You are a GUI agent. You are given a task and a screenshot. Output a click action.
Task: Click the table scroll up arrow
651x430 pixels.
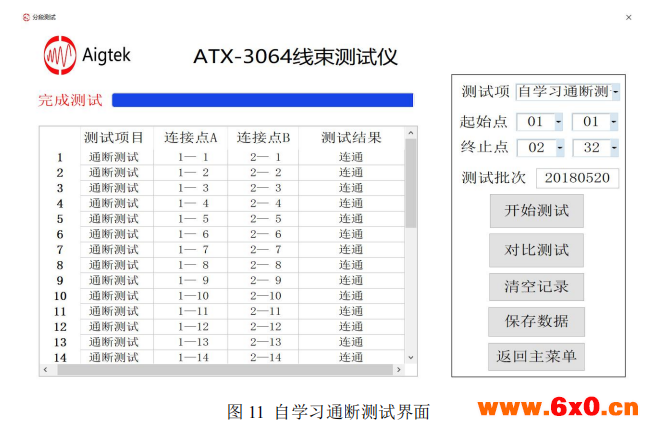click(x=411, y=133)
